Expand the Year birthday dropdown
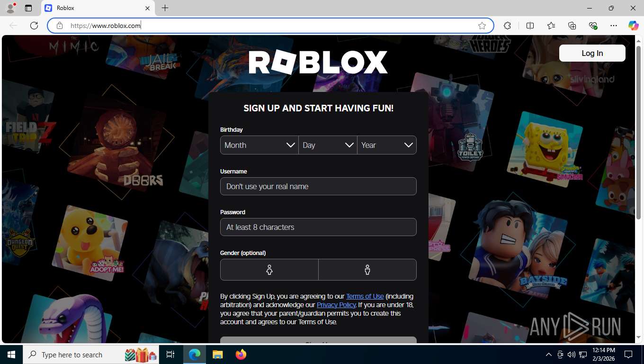Viewport: 644px width, 364px height. [x=387, y=145]
